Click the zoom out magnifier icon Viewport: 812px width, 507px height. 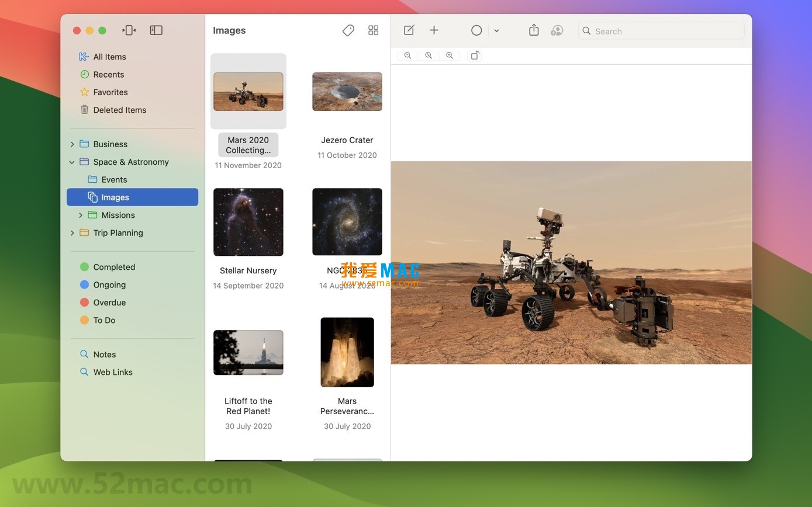[x=407, y=55]
